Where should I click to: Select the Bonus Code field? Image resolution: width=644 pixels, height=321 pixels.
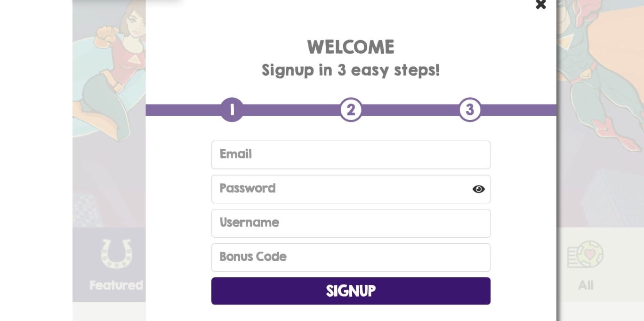351,257
